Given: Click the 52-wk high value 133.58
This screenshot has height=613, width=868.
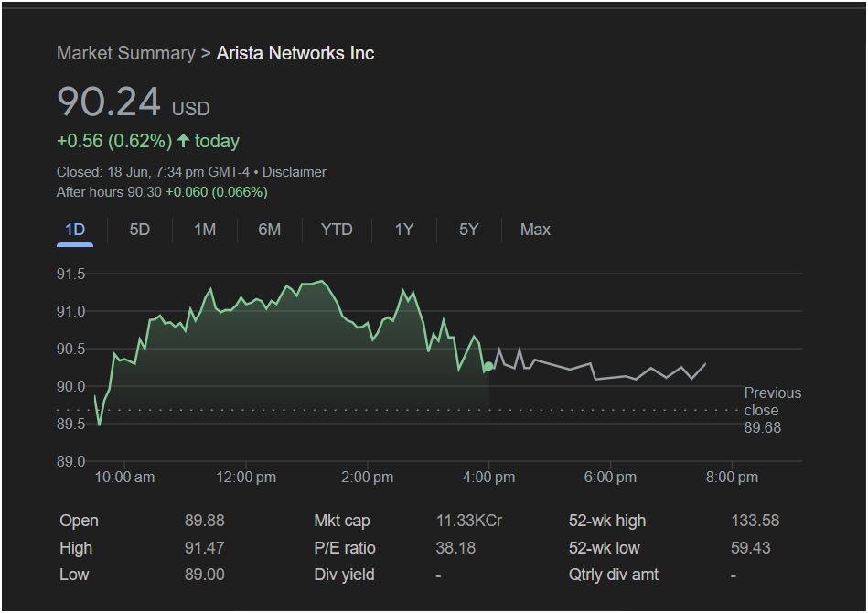Looking at the screenshot, I should [755, 521].
